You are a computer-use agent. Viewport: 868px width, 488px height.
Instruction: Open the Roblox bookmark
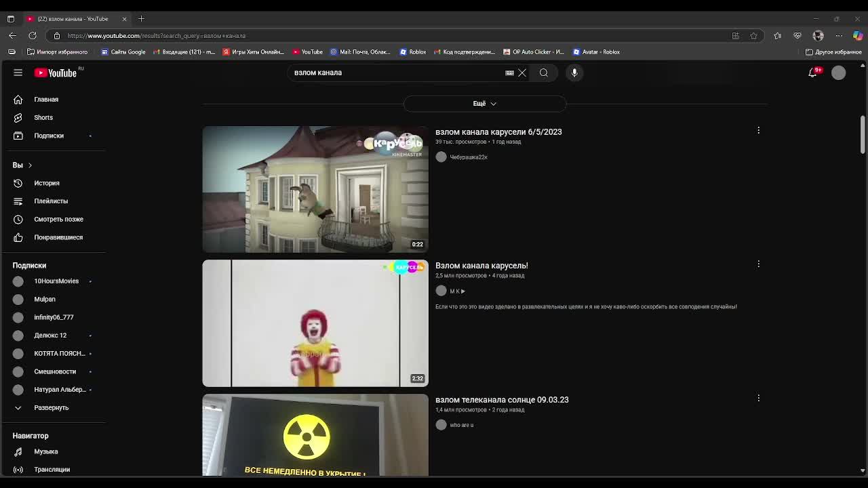[413, 52]
